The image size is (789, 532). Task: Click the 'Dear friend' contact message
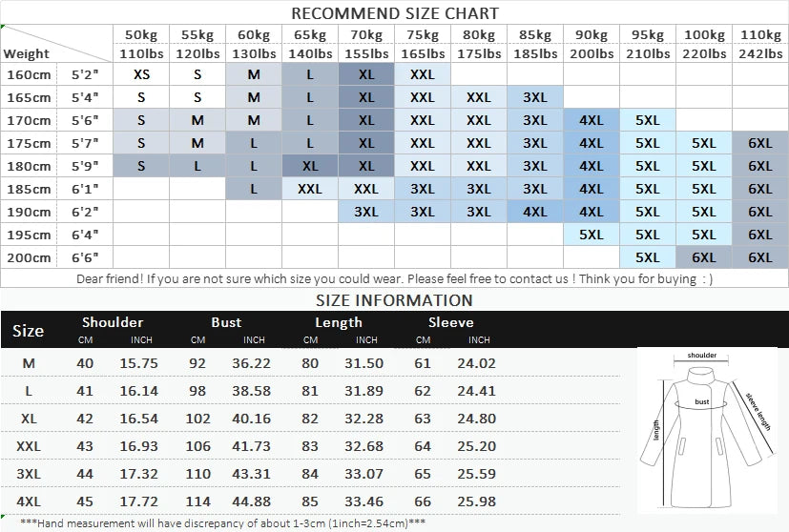pyautogui.click(x=395, y=278)
